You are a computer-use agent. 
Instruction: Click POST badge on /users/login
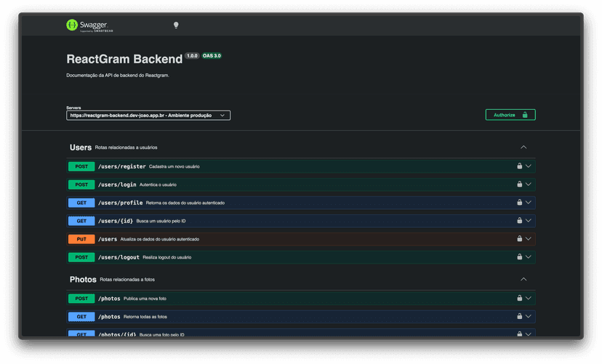click(x=81, y=185)
